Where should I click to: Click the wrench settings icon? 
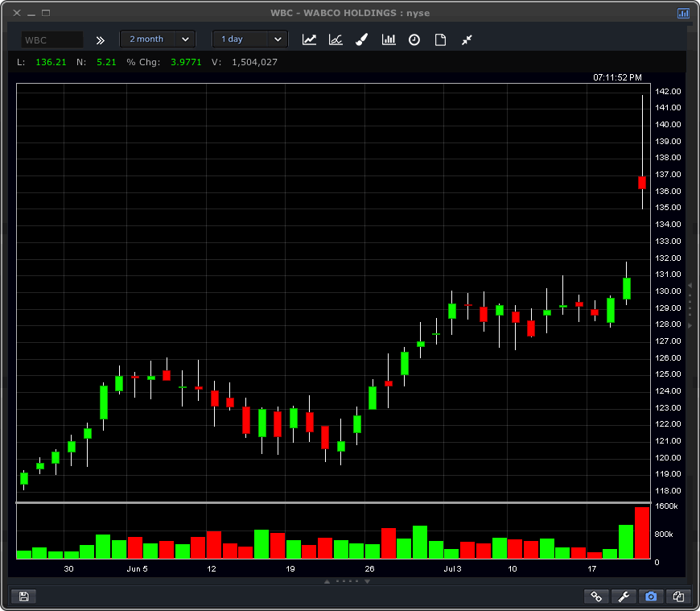coord(624,597)
